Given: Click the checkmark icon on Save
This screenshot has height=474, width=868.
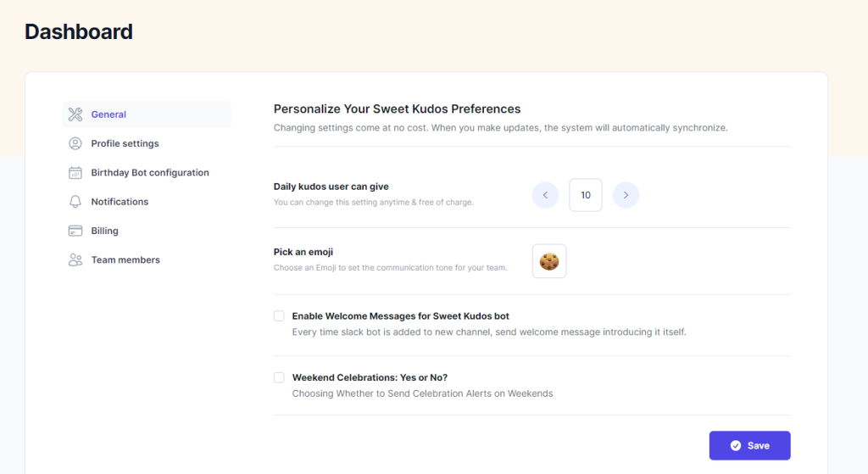Looking at the screenshot, I should click(736, 445).
